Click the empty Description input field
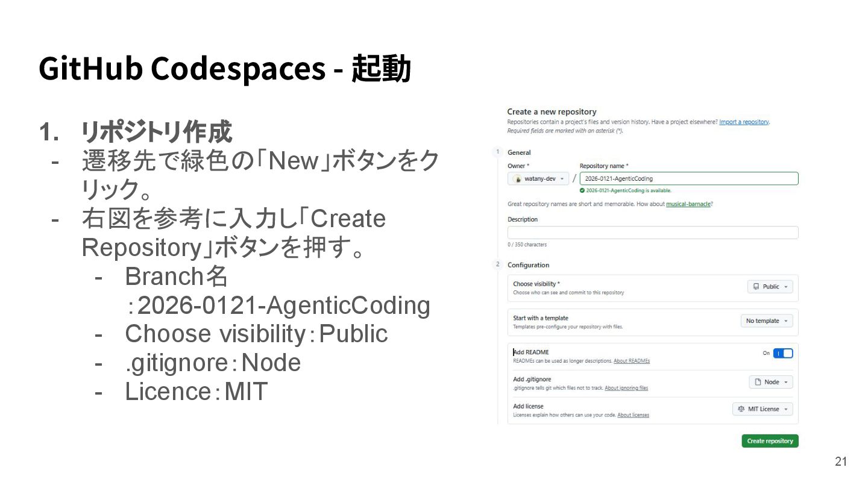Viewport: 868px width, 488px height. click(653, 233)
